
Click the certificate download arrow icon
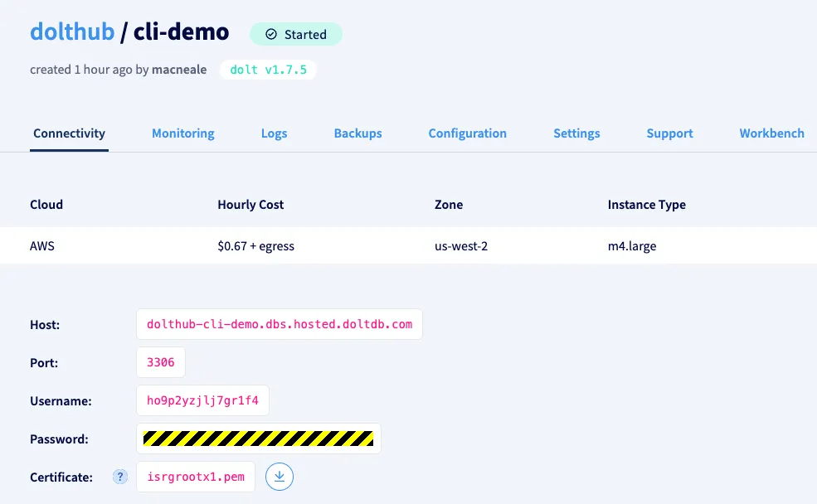click(280, 477)
